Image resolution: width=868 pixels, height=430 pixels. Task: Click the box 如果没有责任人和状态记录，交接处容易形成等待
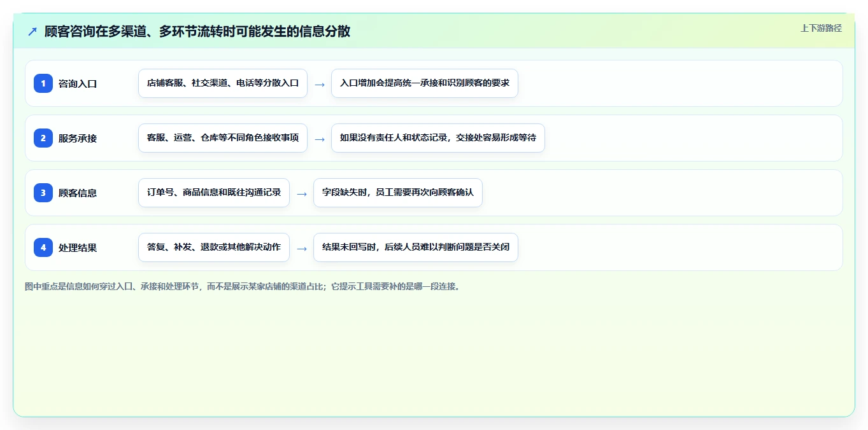(438, 138)
